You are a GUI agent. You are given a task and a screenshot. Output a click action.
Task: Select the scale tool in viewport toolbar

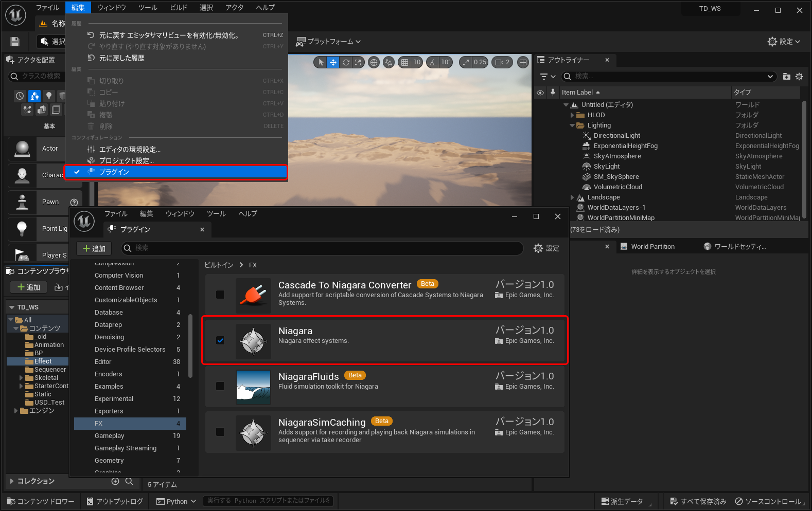(x=358, y=62)
